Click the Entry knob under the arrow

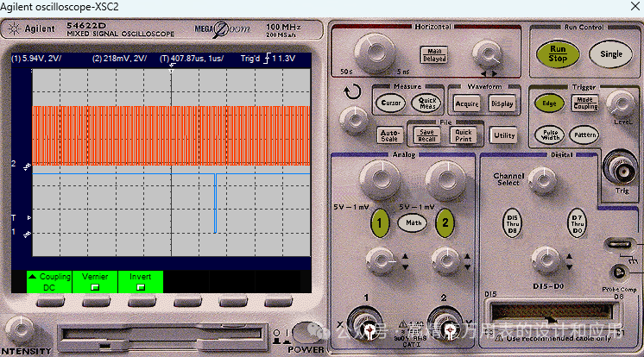(355, 120)
